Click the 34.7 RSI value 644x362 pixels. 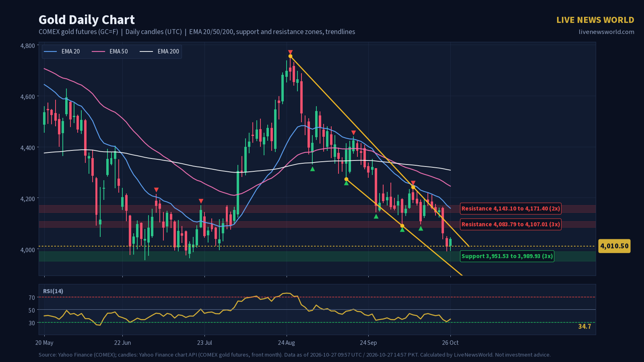(x=584, y=326)
